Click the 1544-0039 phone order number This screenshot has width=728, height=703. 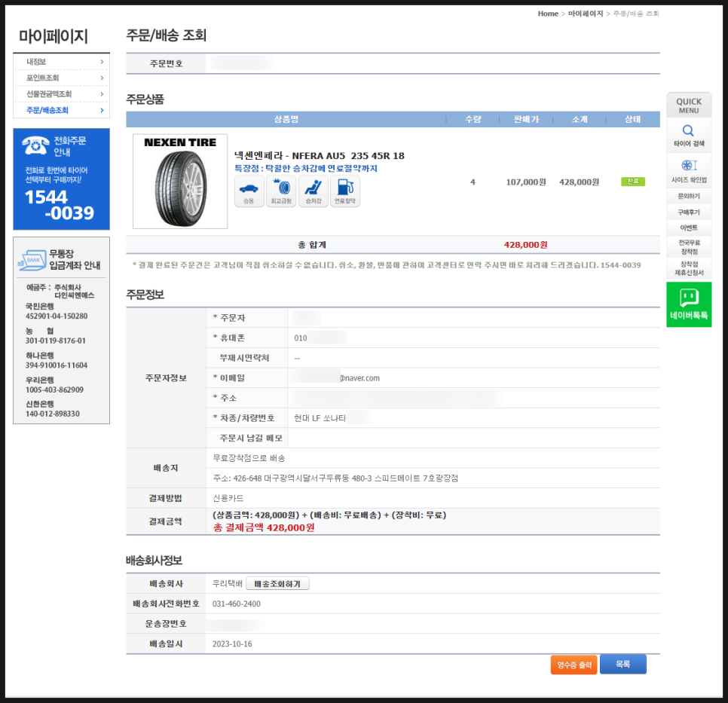click(60, 205)
